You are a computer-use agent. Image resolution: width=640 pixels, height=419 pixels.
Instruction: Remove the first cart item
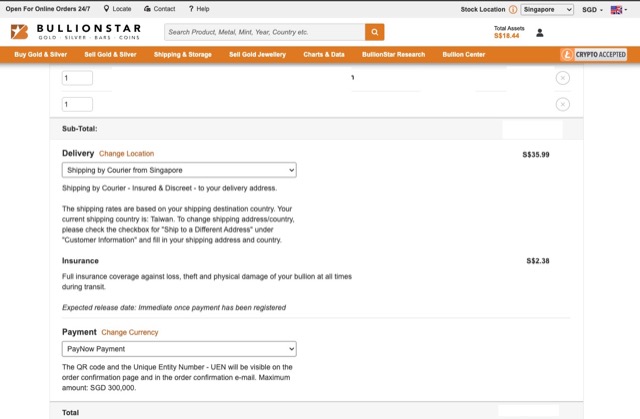coord(562,78)
